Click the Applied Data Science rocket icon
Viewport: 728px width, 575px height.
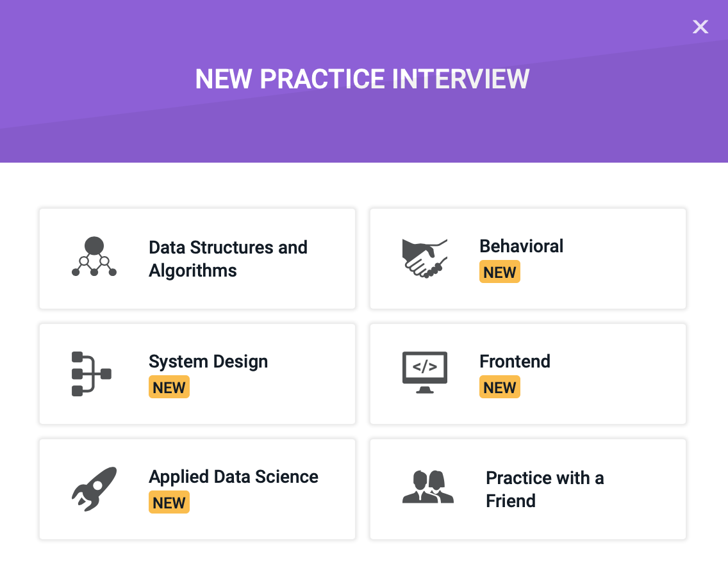pyautogui.click(x=94, y=489)
